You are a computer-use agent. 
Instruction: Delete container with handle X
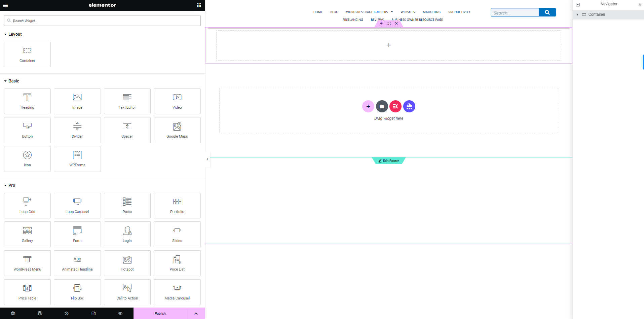click(396, 24)
